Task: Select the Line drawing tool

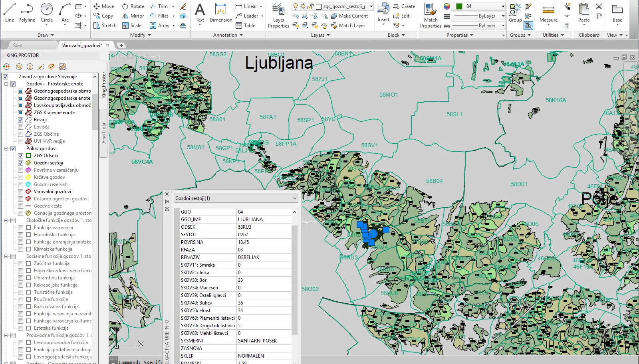Action: (10, 13)
